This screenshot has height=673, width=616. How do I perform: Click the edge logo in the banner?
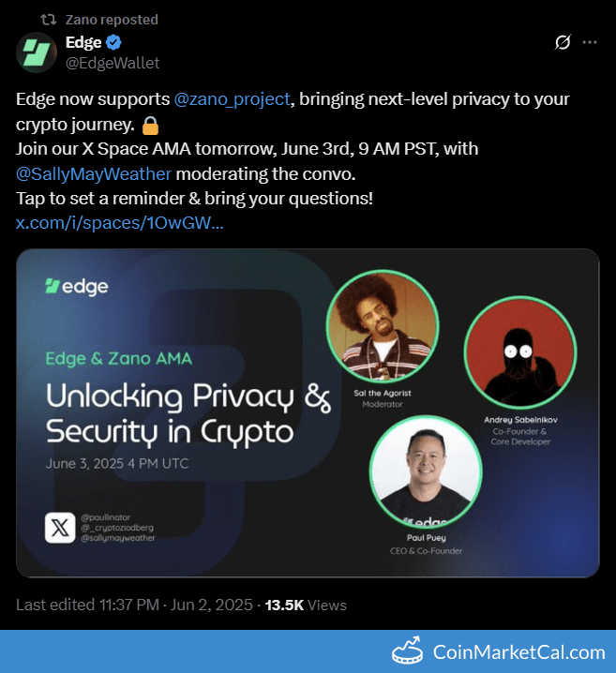pyautogui.click(x=77, y=287)
